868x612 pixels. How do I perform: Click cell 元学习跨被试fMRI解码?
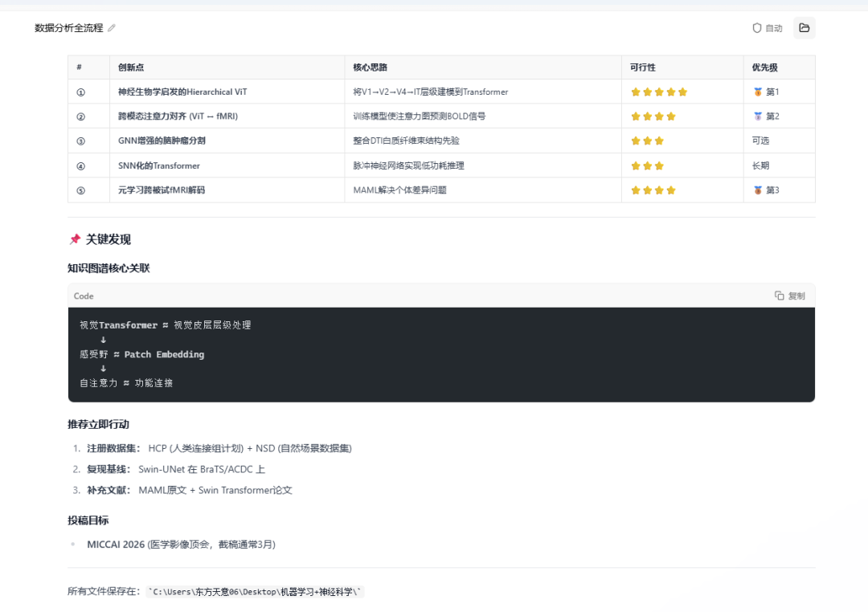click(161, 190)
